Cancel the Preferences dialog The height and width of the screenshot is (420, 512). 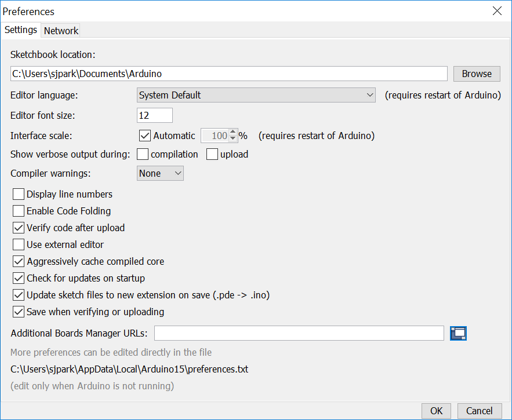479,411
